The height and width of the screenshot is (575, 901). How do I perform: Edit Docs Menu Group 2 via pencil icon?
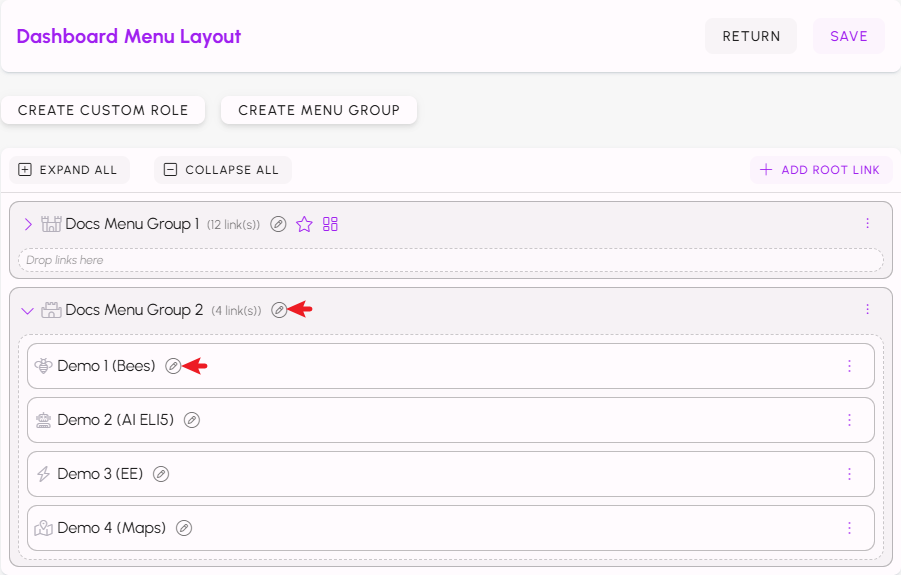[279, 310]
